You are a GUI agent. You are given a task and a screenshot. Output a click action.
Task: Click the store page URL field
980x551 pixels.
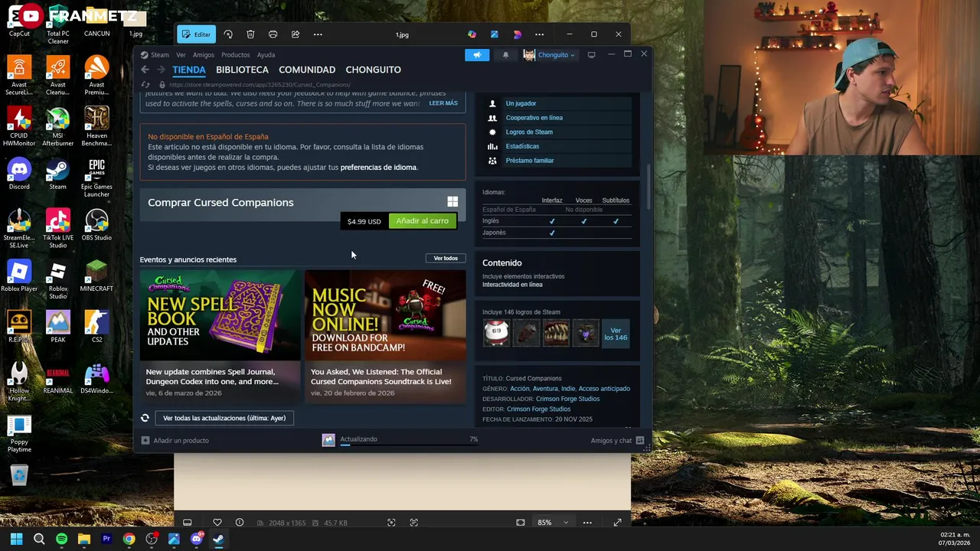coord(260,85)
